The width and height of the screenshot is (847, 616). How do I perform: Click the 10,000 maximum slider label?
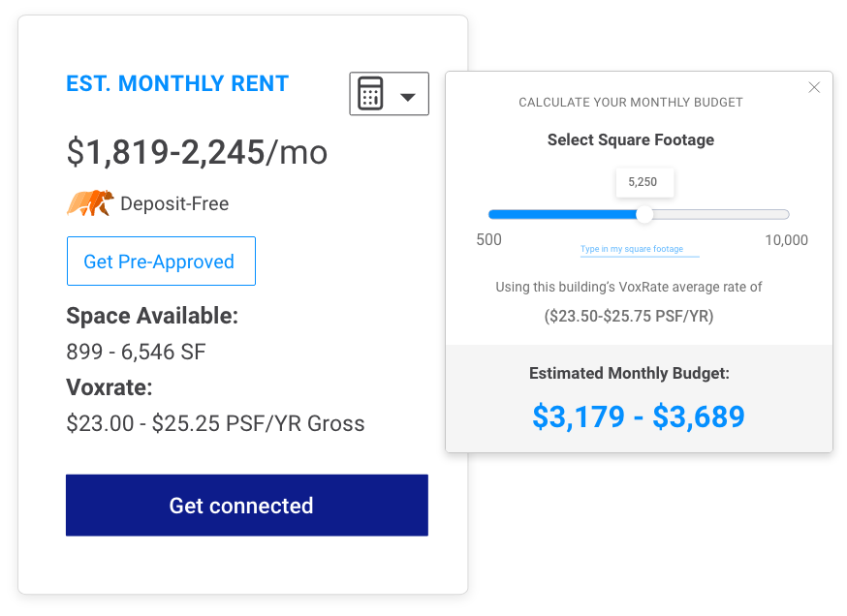[787, 239]
